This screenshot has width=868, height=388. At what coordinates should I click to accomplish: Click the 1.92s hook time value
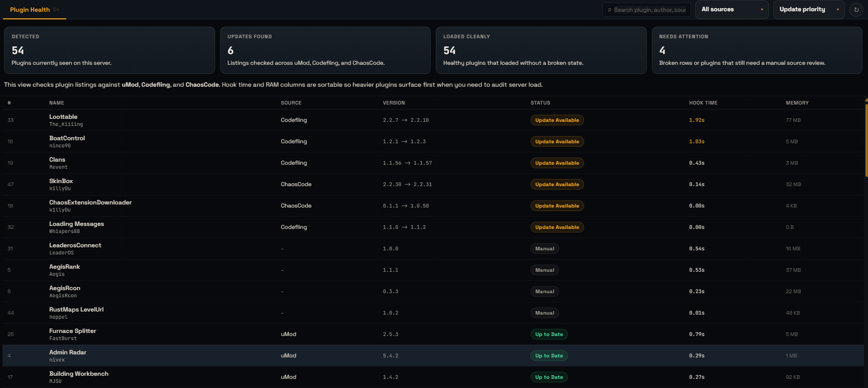click(697, 120)
